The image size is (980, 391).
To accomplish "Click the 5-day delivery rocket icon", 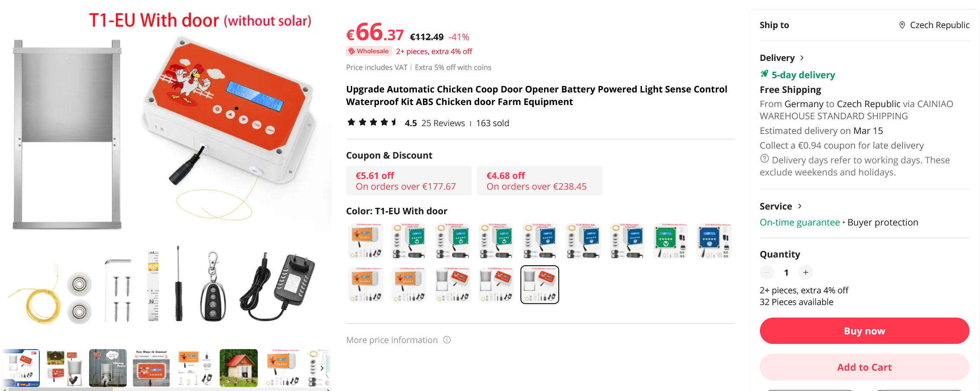I will 765,74.
